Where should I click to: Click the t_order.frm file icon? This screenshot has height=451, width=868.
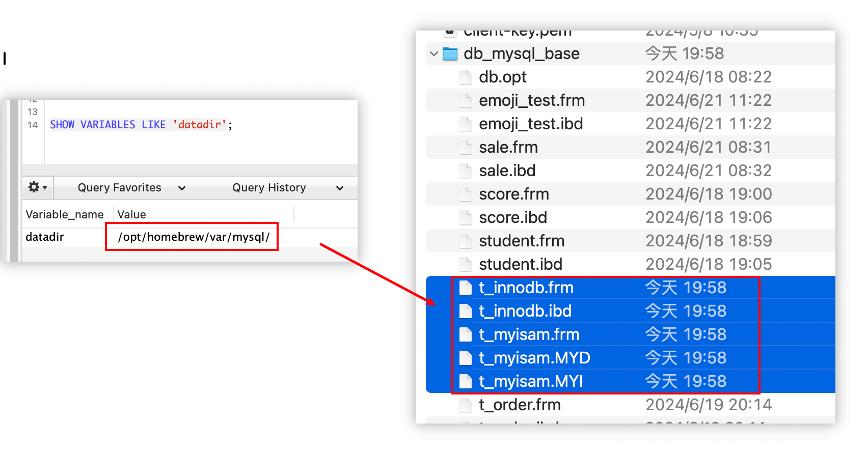[x=465, y=405]
